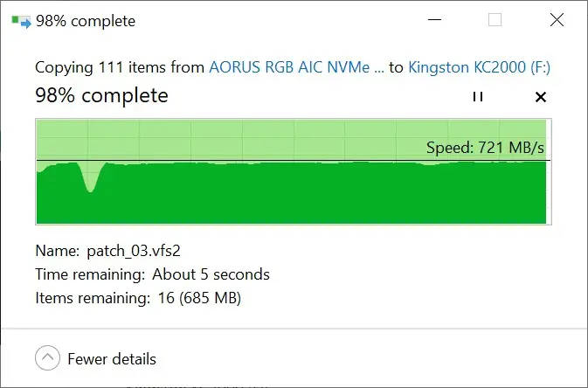
Task: Click the Speed: 721 MB/s label
Action: (485, 148)
